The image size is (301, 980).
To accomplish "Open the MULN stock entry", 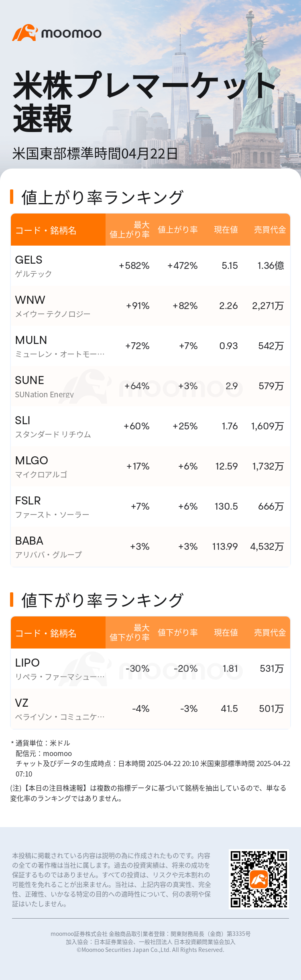I will [x=150, y=346].
